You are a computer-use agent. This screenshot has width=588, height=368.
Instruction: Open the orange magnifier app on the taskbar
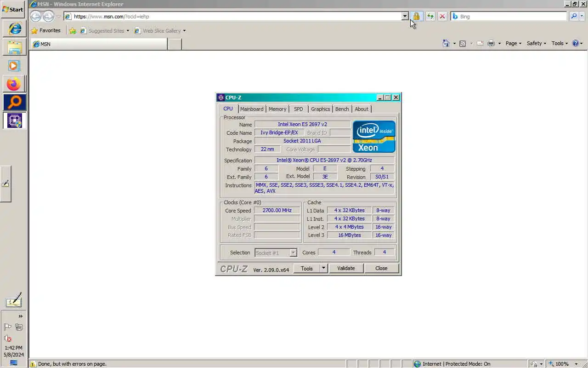(x=14, y=102)
